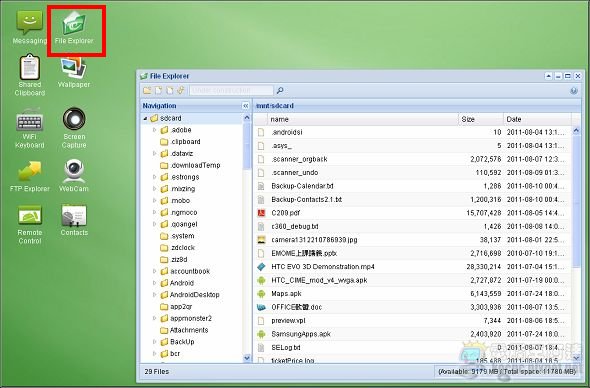This screenshot has width=590, height=388.
Task: Click the new folder toolbar icon
Action: (147, 90)
